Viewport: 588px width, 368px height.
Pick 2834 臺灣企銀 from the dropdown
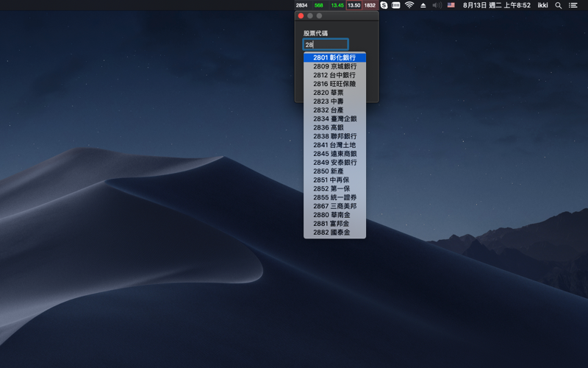point(334,118)
